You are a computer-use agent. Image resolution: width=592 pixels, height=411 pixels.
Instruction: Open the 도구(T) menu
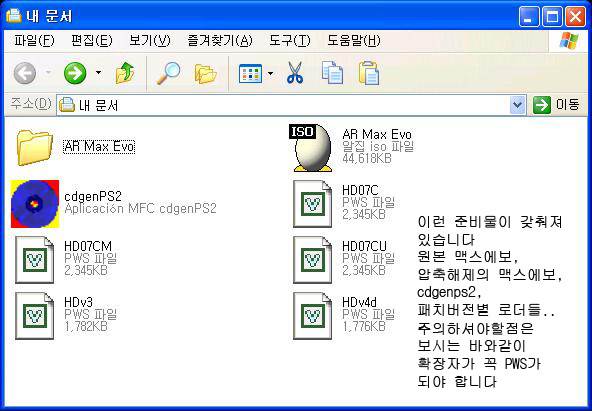(290, 40)
